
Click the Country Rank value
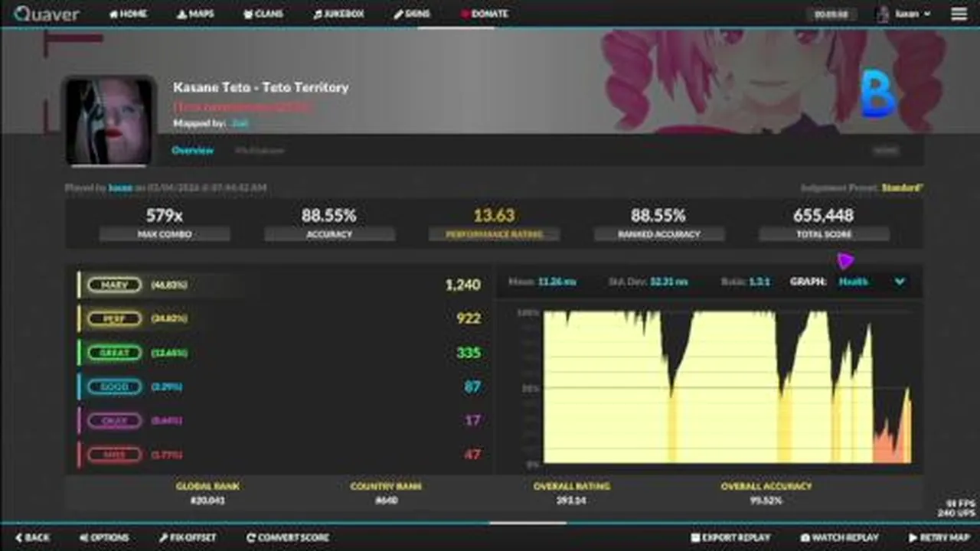click(386, 500)
